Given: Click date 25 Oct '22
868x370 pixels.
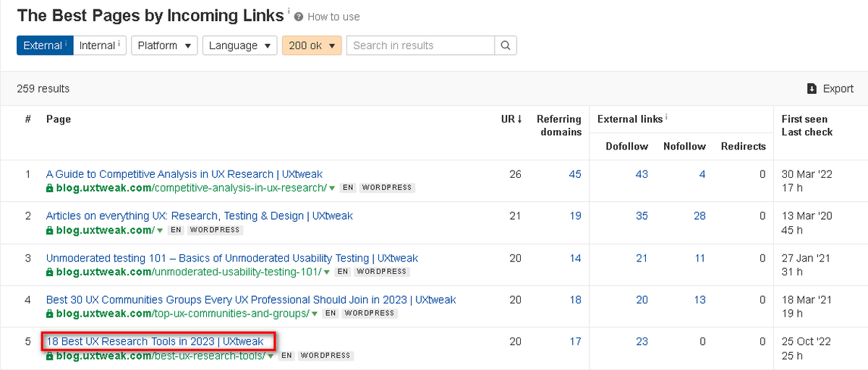Looking at the screenshot, I should [807, 342].
